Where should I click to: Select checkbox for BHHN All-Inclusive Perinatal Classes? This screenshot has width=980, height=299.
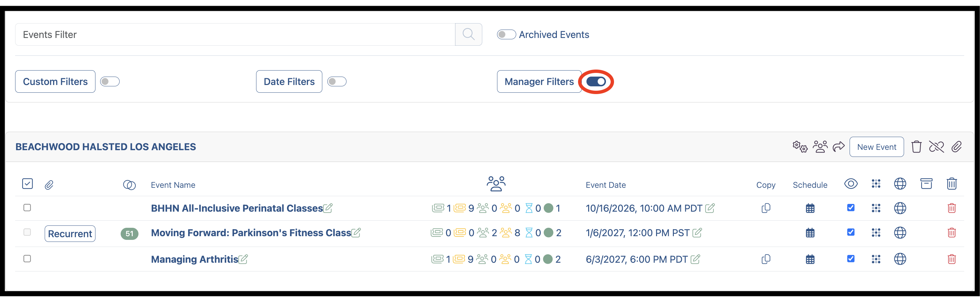pos(27,207)
